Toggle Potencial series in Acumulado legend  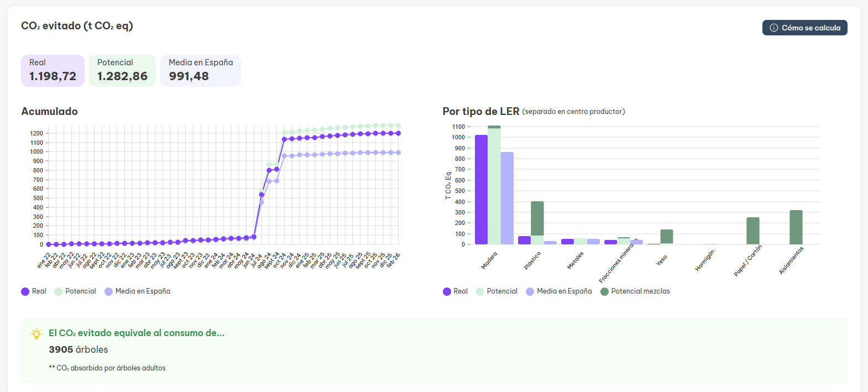click(x=75, y=291)
